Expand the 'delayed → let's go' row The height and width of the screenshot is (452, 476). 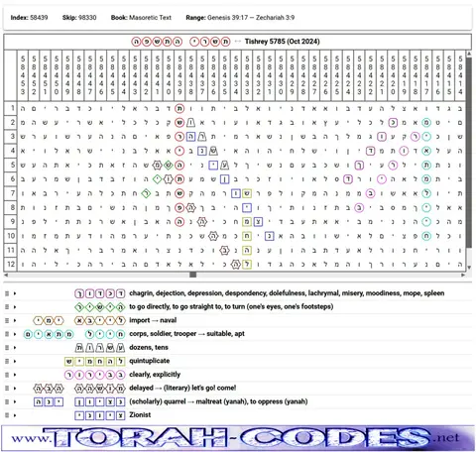pyautogui.click(x=15, y=389)
